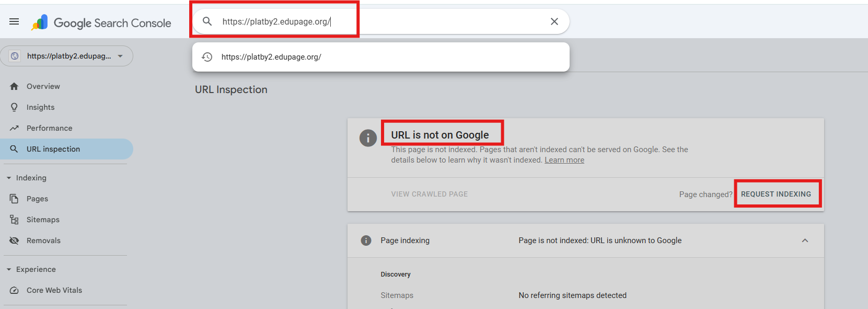Open the hamburger main menu

click(x=14, y=21)
